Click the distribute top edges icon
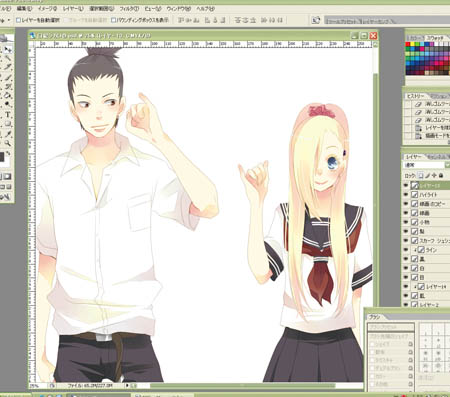 (238, 20)
